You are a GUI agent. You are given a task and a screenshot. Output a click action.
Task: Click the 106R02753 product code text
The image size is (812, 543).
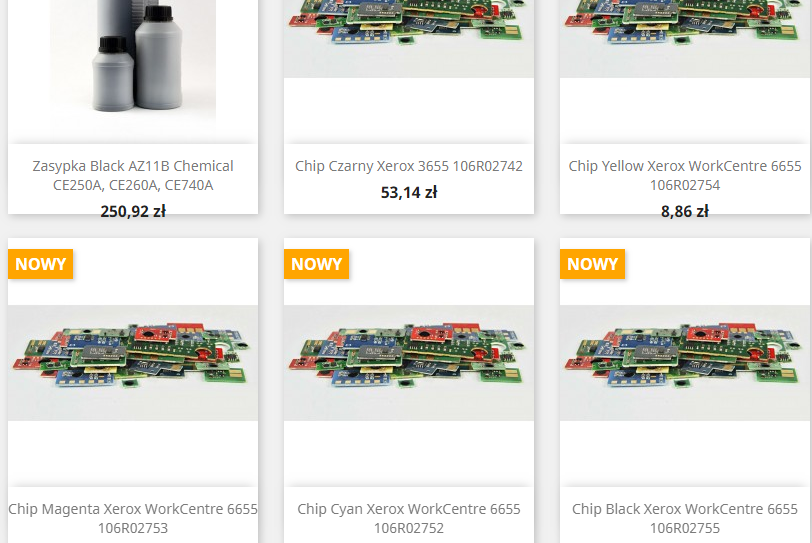(x=133, y=528)
